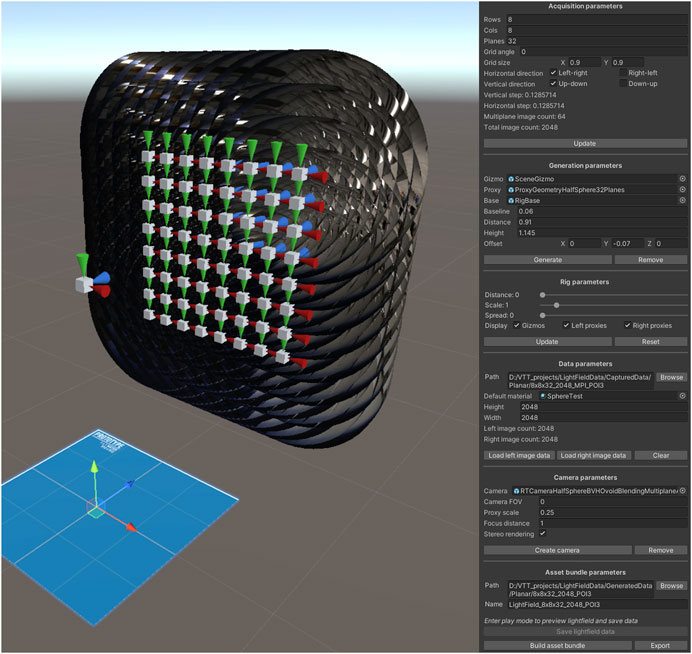Toggle Up-down vertical direction checkbox

pos(553,83)
